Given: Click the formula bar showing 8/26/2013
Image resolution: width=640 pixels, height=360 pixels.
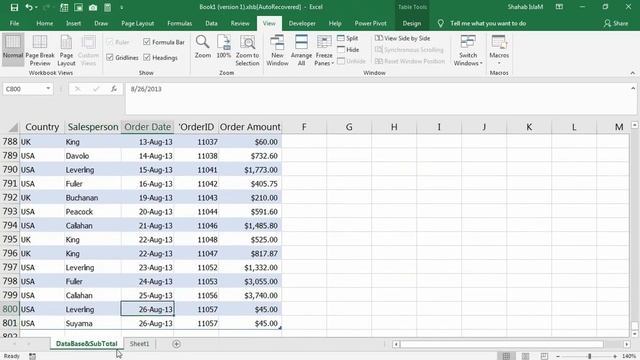Looking at the screenshot, I should [x=380, y=98].
